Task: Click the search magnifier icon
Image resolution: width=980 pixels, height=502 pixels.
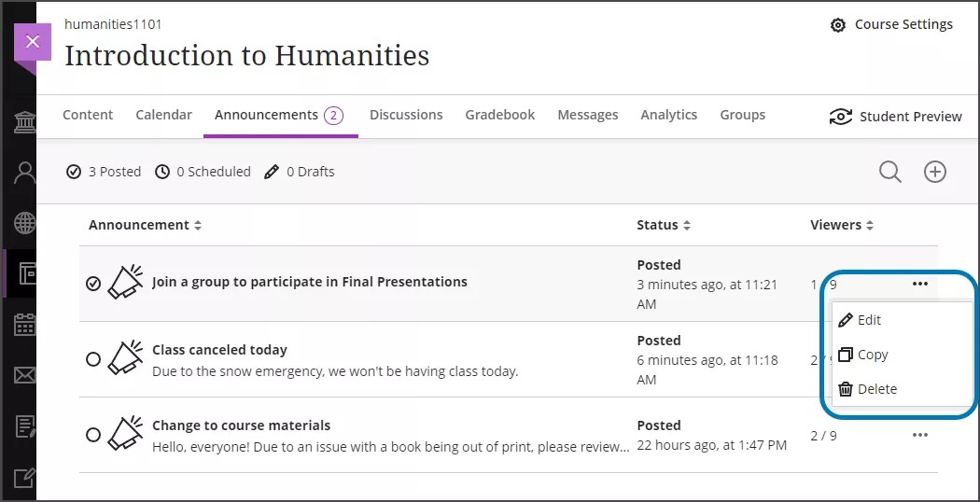Action: coord(889,172)
